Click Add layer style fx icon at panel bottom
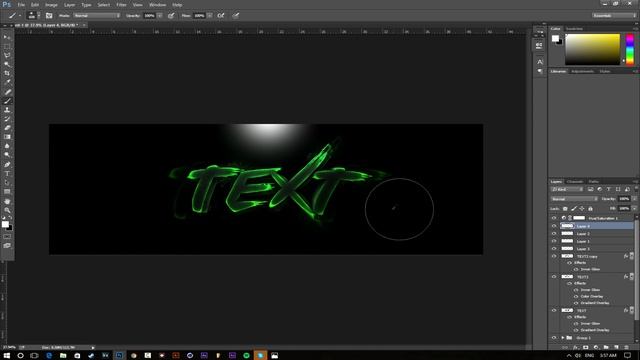The width and height of the screenshot is (640, 360). [576, 347]
